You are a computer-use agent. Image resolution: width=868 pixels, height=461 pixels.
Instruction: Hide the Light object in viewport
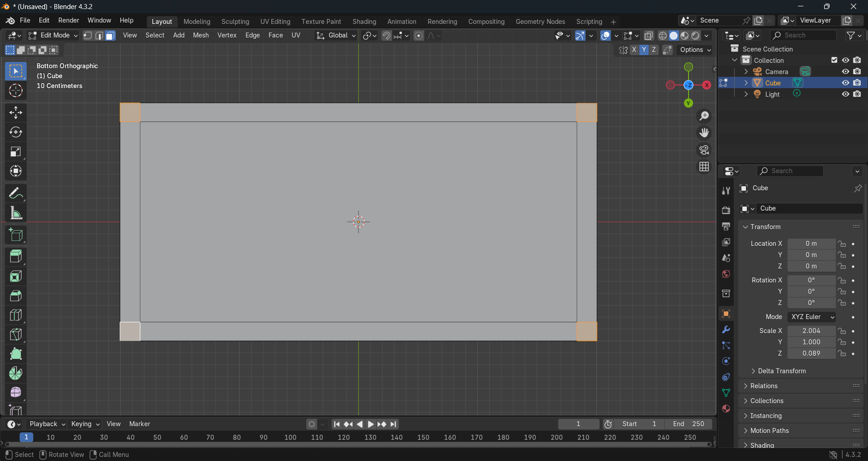[x=845, y=94]
